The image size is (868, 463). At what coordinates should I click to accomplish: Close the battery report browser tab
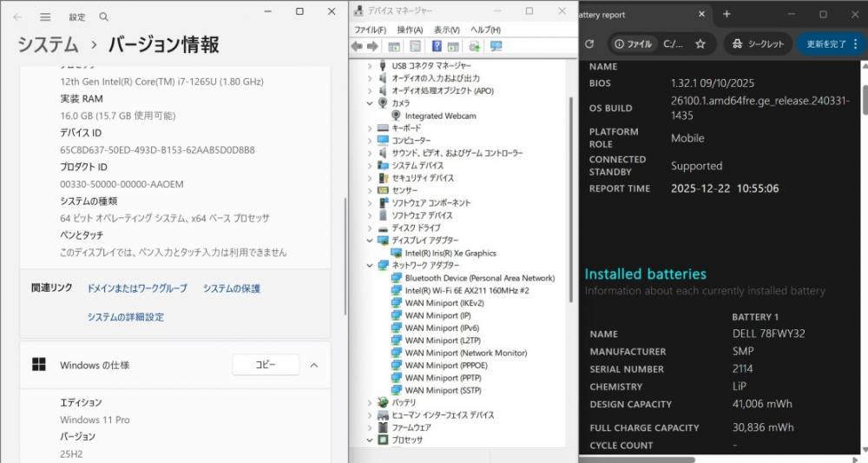point(702,15)
